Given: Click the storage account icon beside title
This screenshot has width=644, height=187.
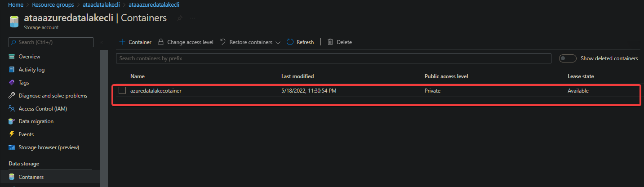Looking at the screenshot, I should pyautogui.click(x=14, y=22).
